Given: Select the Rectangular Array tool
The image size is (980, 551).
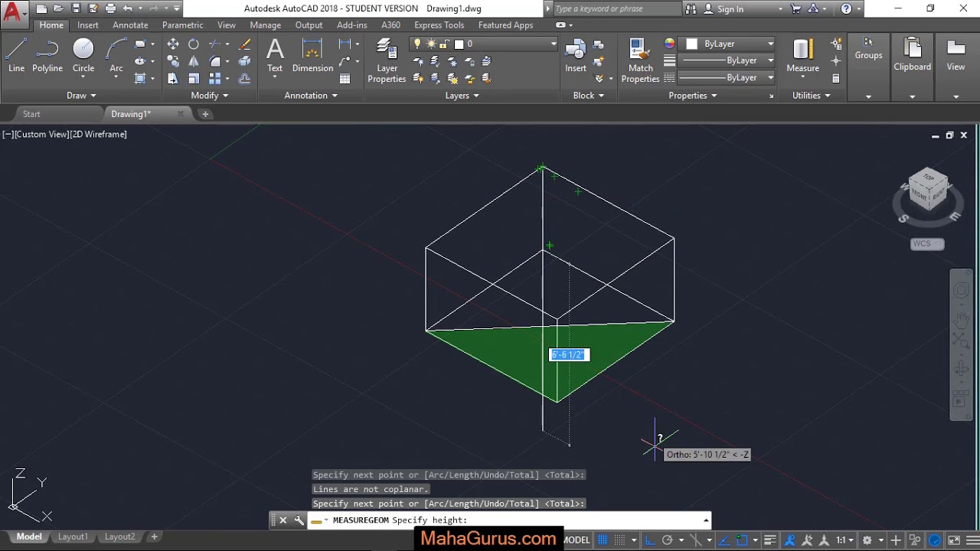Looking at the screenshot, I should (x=215, y=78).
